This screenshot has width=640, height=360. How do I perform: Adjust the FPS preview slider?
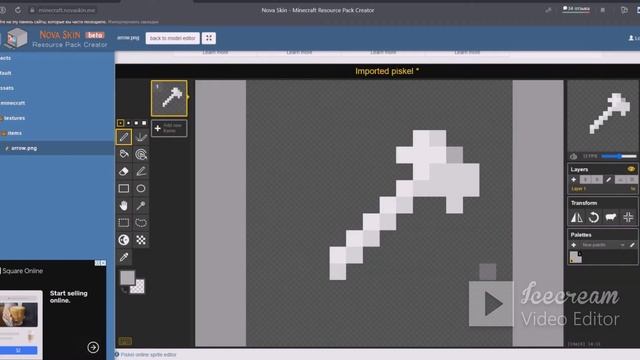[x=619, y=156]
